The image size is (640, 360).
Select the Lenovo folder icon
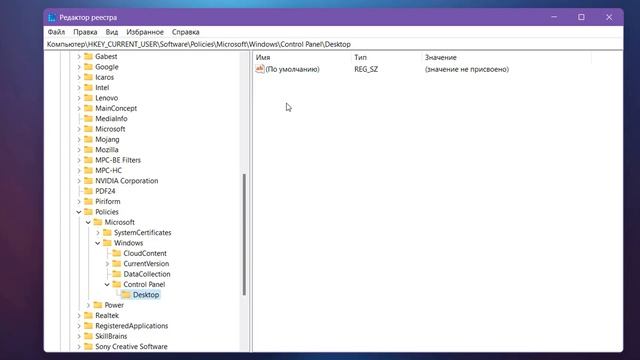88,98
